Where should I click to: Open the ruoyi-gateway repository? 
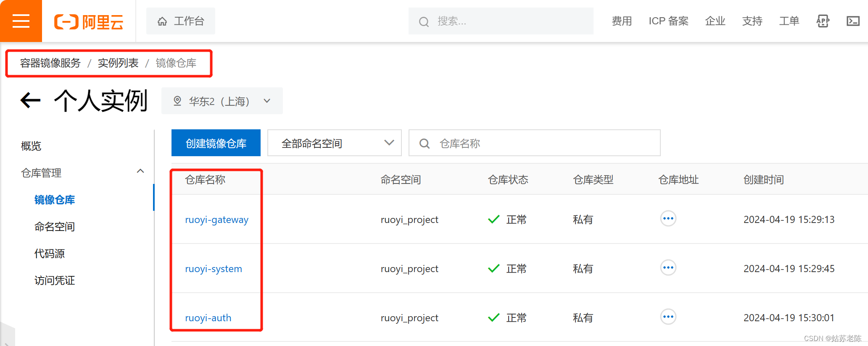tap(216, 220)
